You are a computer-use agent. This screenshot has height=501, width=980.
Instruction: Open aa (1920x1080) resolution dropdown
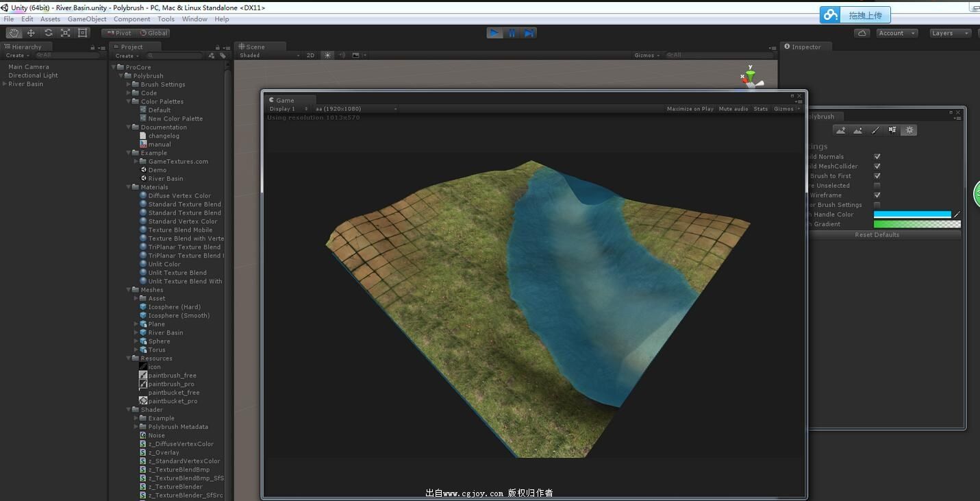click(x=355, y=109)
